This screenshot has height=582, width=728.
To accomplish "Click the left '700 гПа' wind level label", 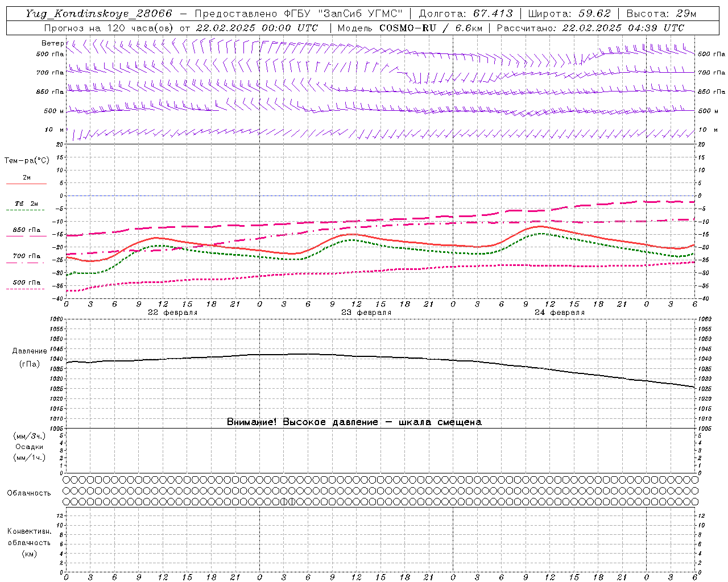I will coord(50,73).
